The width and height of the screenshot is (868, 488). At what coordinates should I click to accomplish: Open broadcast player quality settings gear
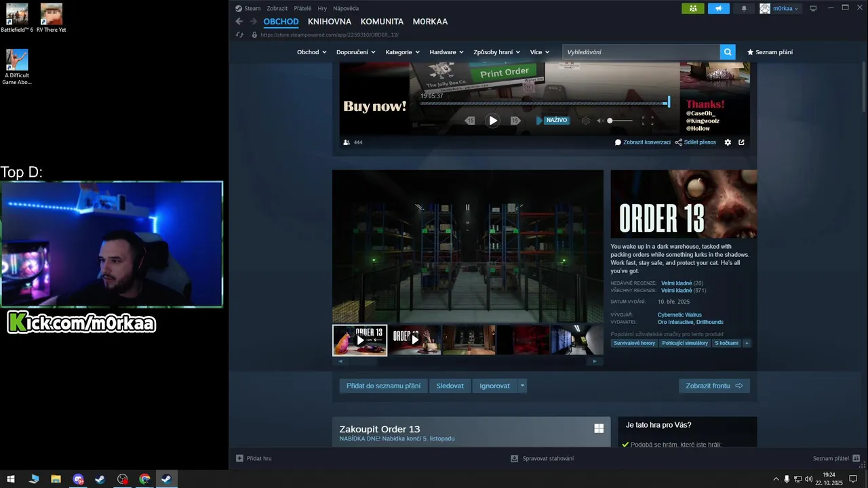pyautogui.click(x=586, y=121)
